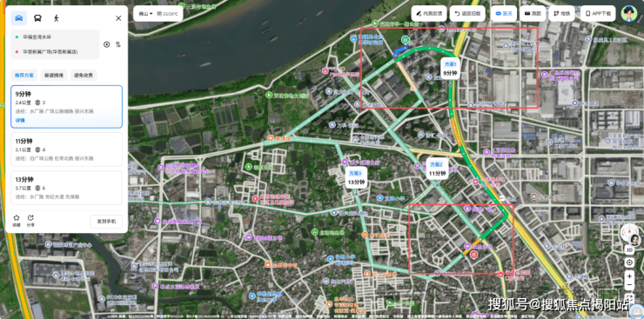
Task: Locate my position with target icon
Action: pos(629,263)
